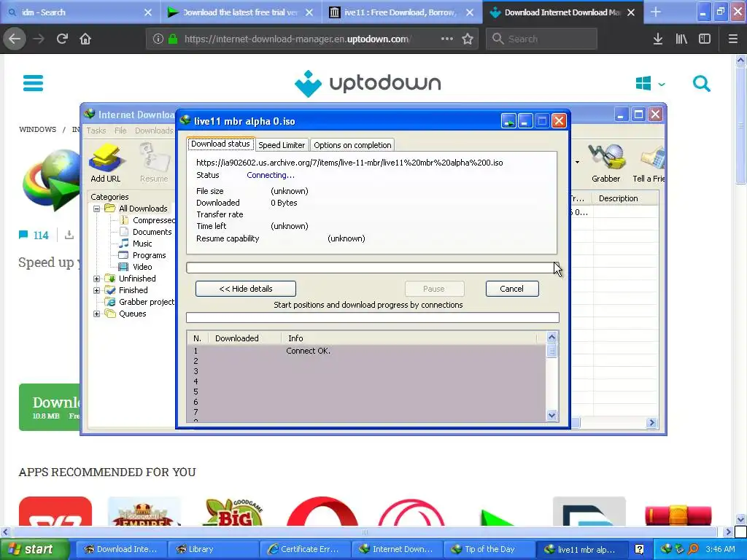Click the Resume toolbar icon in IDM
The height and width of the screenshot is (560, 747).
(x=153, y=163)
